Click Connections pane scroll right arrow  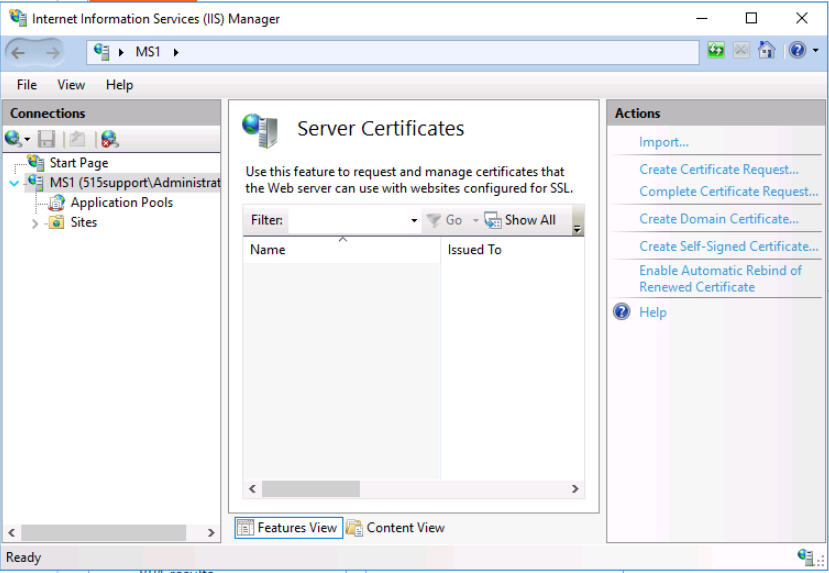tap(211, 533)
